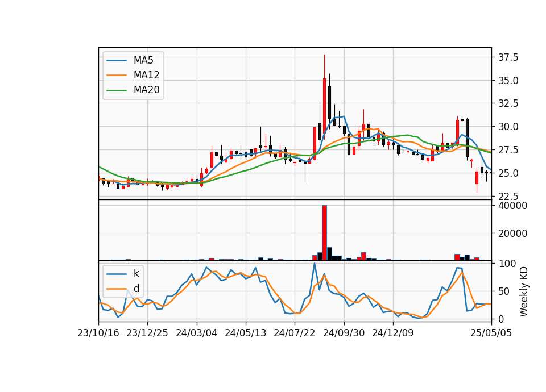Click the 20000 volume axis value
Viewport: 546px width, 392px height.
coord(512,233)
